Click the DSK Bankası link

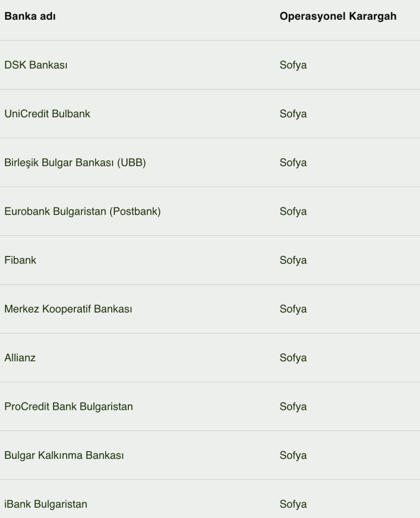(x=36, y=65)
